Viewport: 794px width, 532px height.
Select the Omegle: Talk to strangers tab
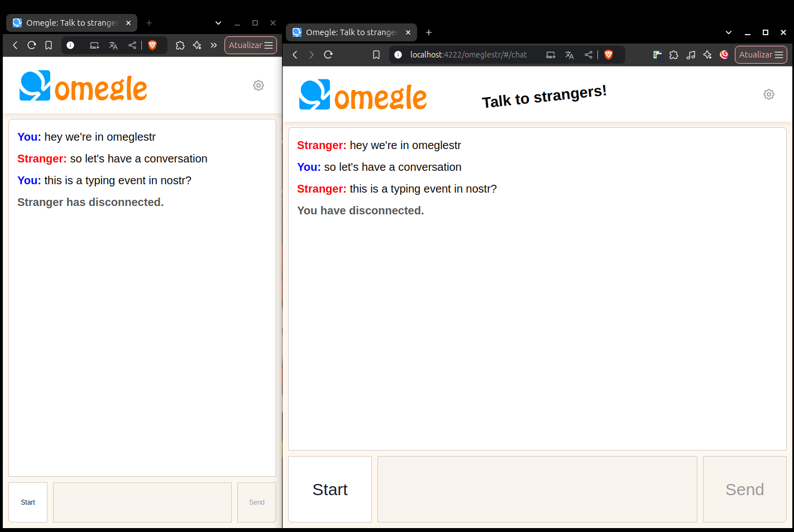(x=346, y=32)
